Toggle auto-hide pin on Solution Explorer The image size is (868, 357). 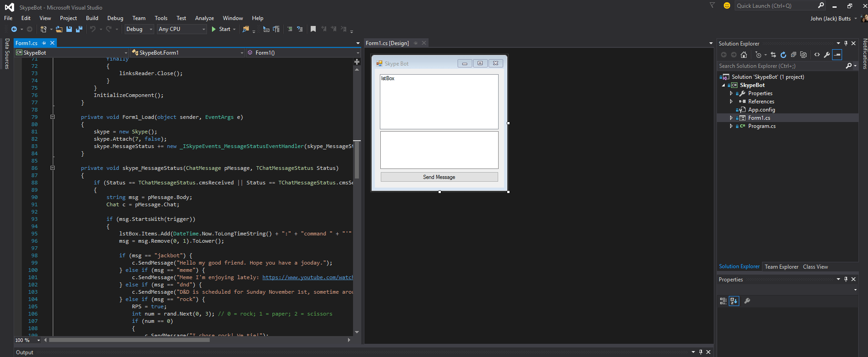pyautogui.click(x=846, y=43)
